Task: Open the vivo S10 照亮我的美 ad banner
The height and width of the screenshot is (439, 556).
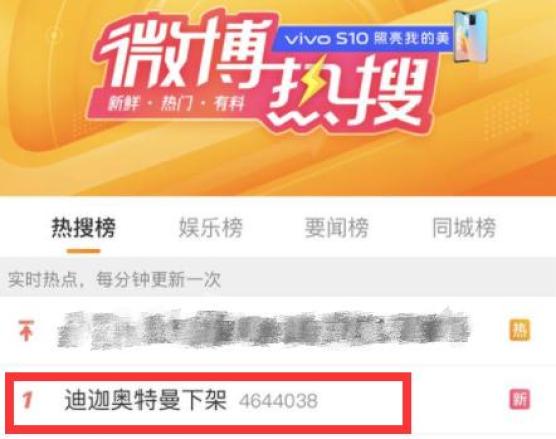Action: (365, 38)
